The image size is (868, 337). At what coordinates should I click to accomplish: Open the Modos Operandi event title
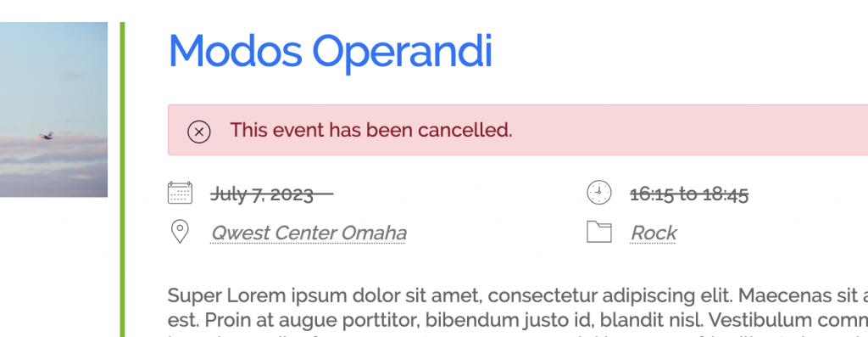click(330, 52)
